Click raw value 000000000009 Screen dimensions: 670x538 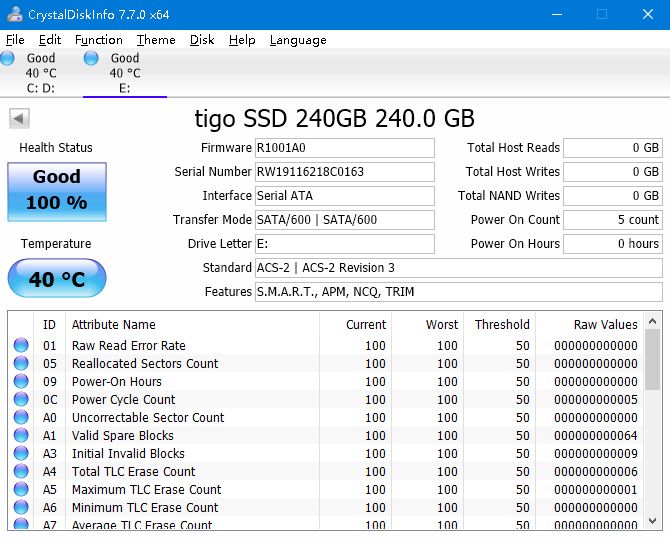click(x=596, y=453)
